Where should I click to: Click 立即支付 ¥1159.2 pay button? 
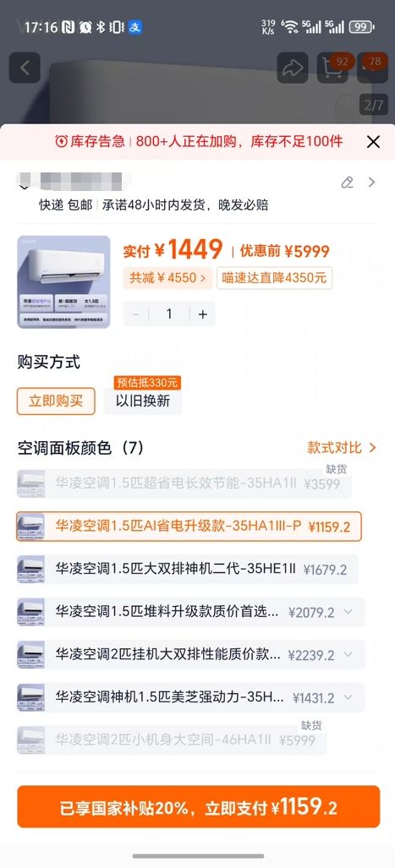(198, 806)
